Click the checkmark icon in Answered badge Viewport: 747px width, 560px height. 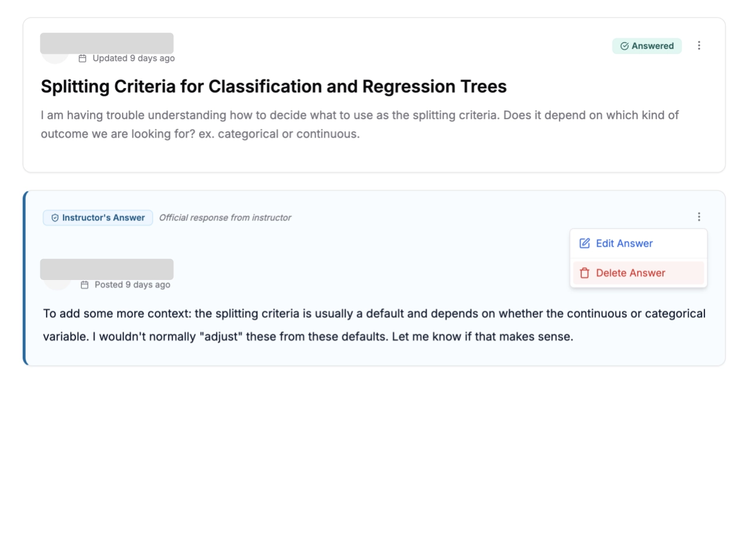(x=624, y=46)
